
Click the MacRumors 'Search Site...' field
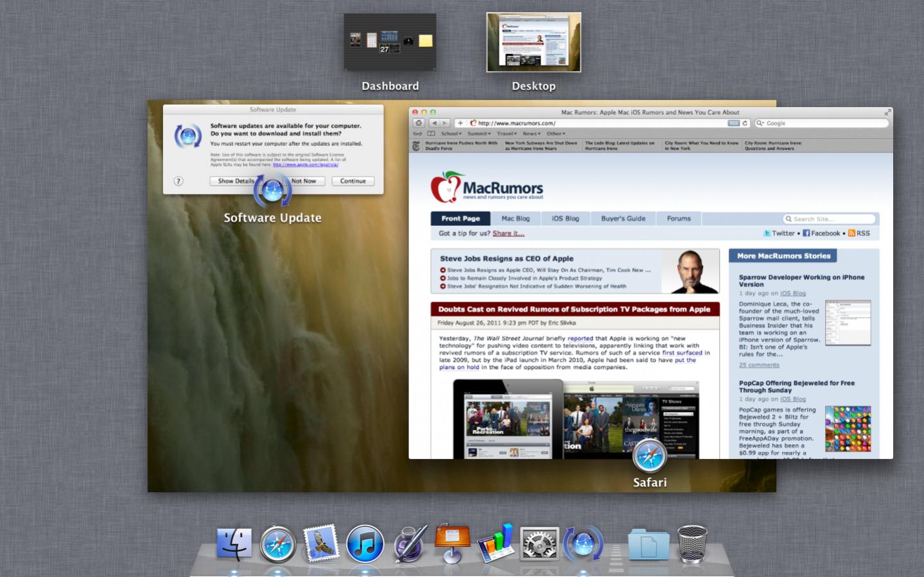(829, 219)
